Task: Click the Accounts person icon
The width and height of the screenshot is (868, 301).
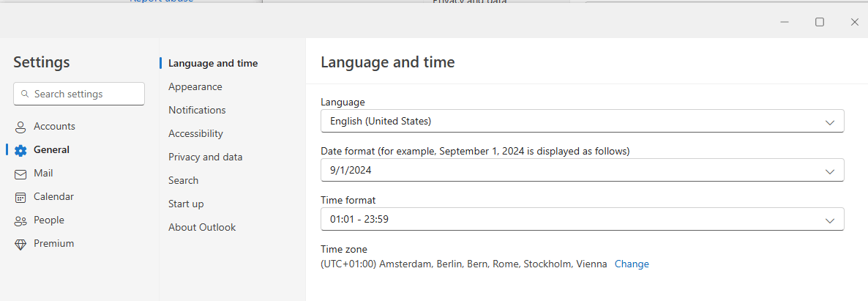Action: click(x=20, y=127)
